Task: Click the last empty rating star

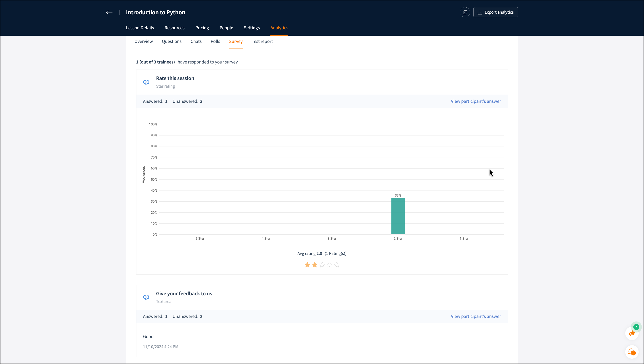Action: 337,265
